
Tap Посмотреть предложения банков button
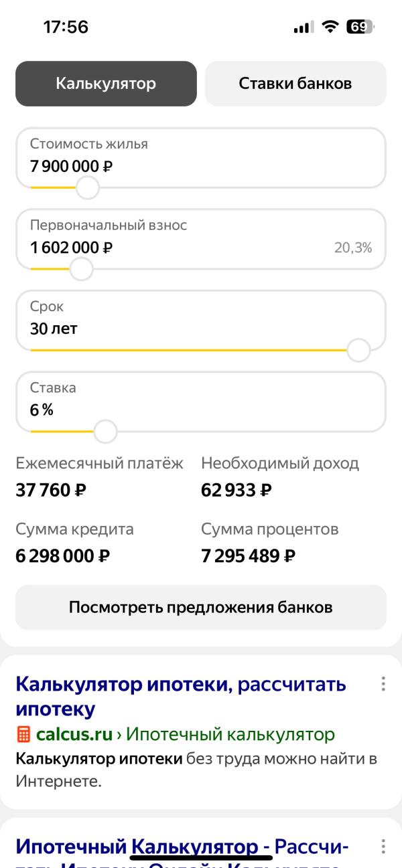(201, 608)
